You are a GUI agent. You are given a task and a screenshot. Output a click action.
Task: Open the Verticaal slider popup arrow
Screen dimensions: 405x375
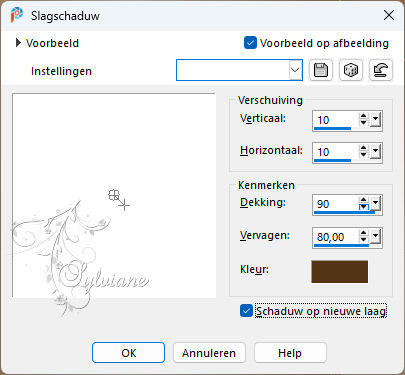375,119
